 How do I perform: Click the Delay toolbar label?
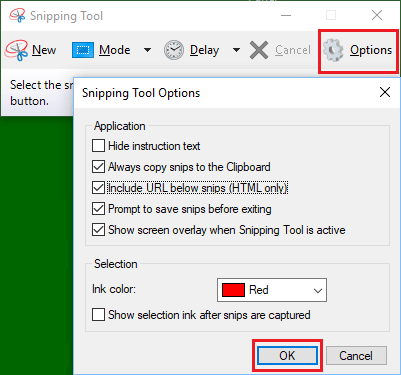pyautogui.click(x=204, y=50)
